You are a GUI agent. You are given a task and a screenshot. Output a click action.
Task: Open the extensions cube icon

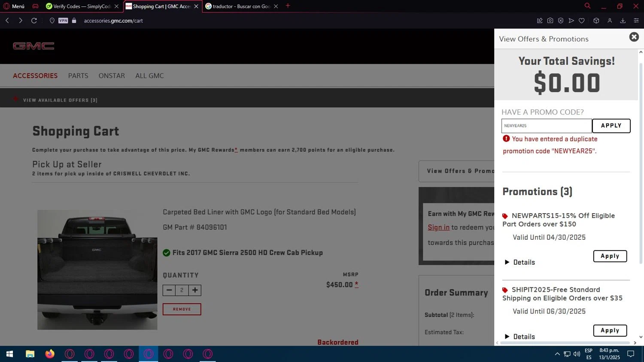coord(596,21)
